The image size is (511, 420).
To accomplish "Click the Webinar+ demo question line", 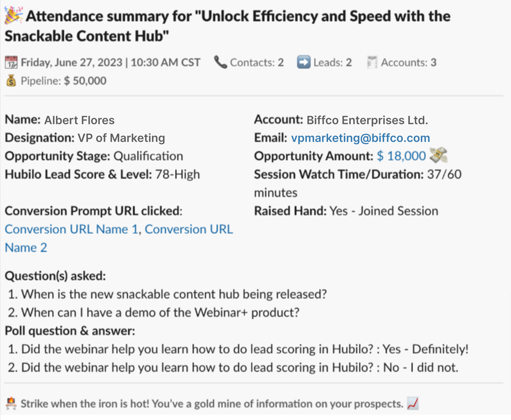I will (x=154, y=312).
